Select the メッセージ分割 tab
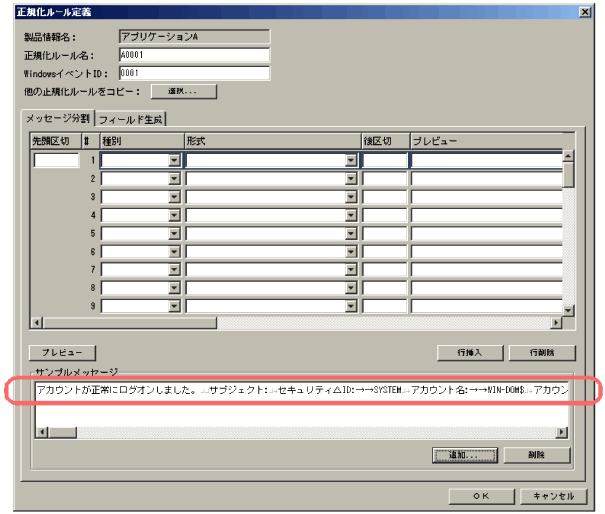605x514 pixels. pos(58,119)
